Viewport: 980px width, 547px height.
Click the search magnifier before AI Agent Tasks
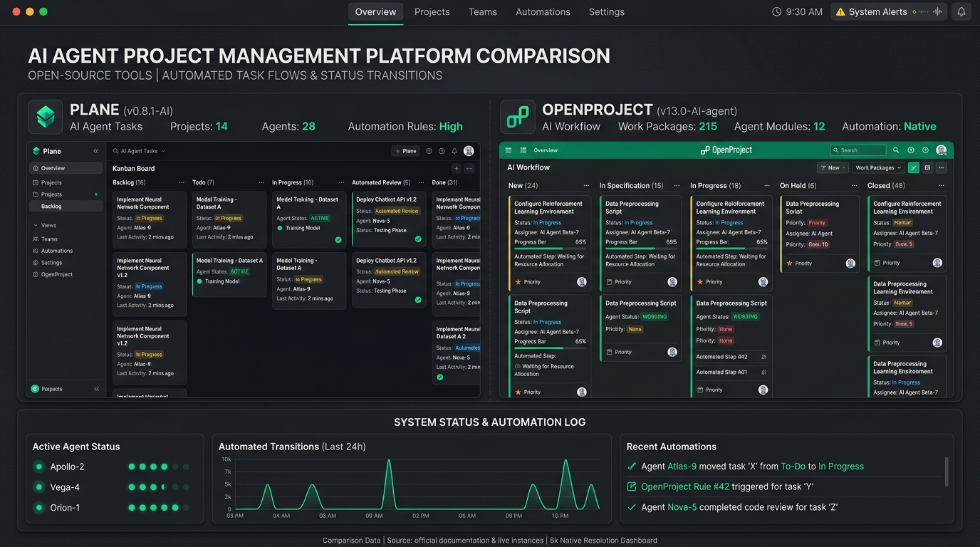[x=115, y=151]
